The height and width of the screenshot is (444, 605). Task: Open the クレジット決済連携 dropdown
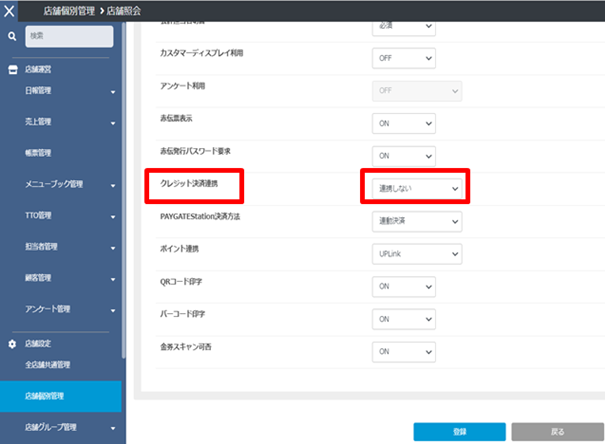416,188
